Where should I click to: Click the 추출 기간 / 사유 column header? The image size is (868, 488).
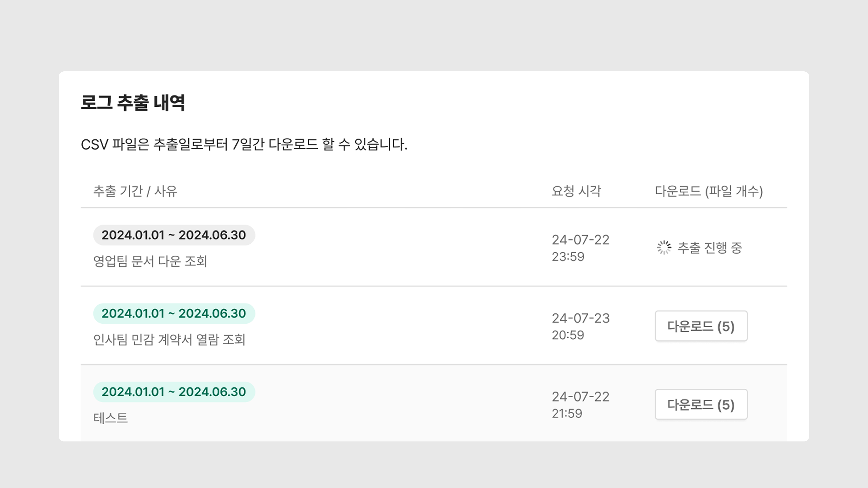[x=135, y=191]
